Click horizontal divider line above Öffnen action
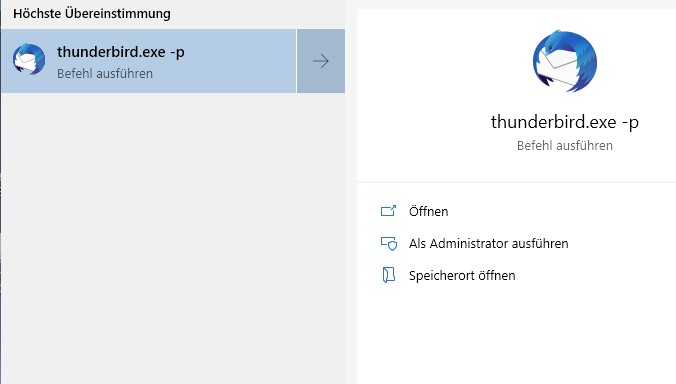 [516, 182]
